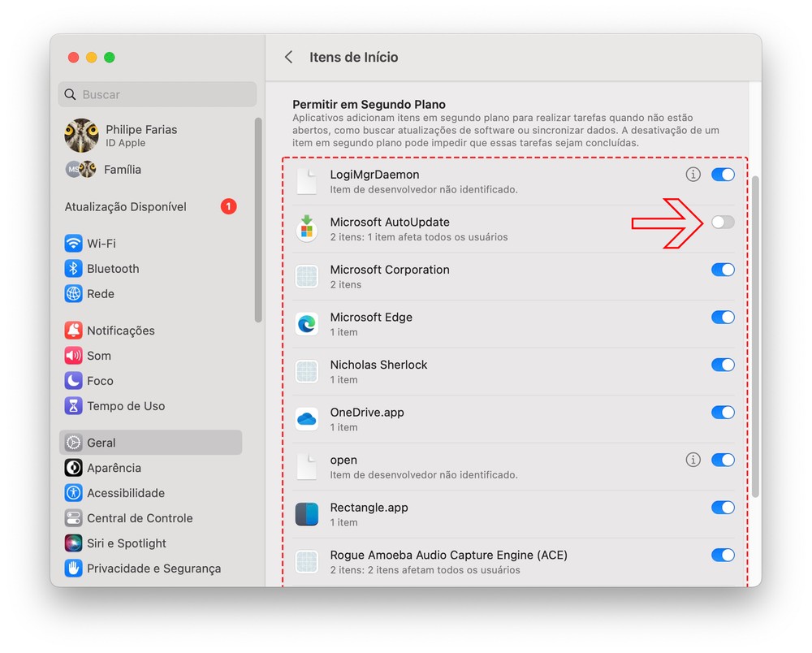Click the Microsoft Corporation placeholder icon
The width and height of the screenshot is (812, 653).
(307, 276)
